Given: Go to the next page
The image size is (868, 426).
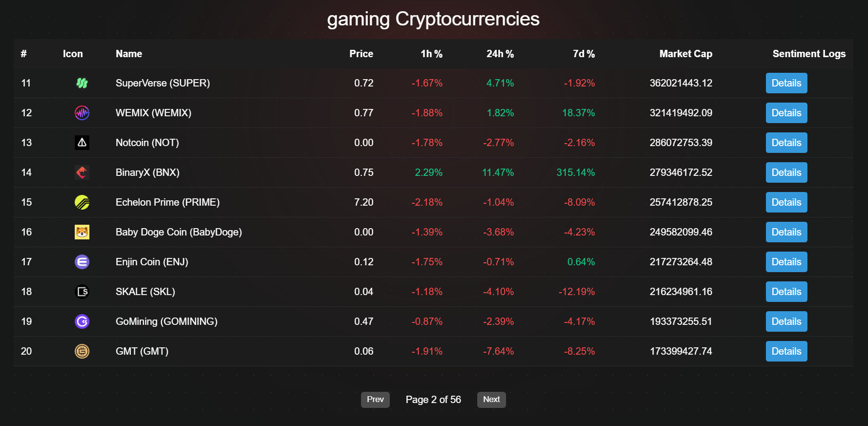Looking at the screenshot, I should (x=491, y=400).
